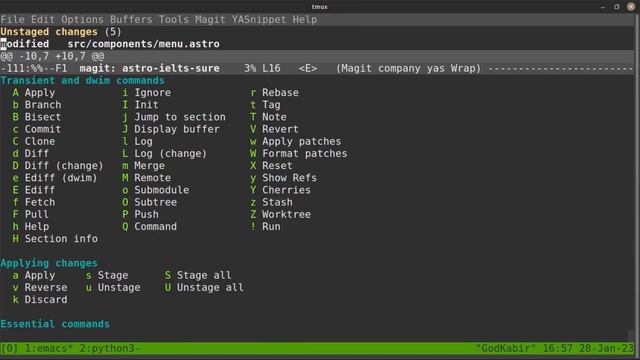Open the Options menu
The image size is (640, 360).
(x=82, y=20)
